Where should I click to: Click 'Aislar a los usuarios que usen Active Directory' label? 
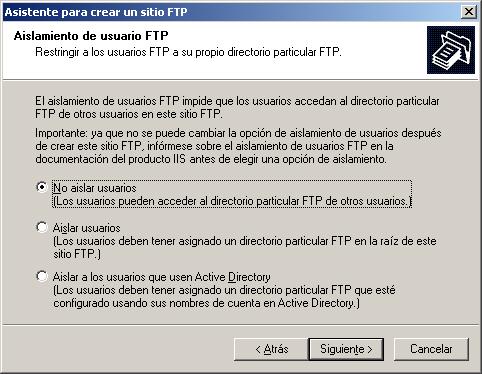point(162,277)
